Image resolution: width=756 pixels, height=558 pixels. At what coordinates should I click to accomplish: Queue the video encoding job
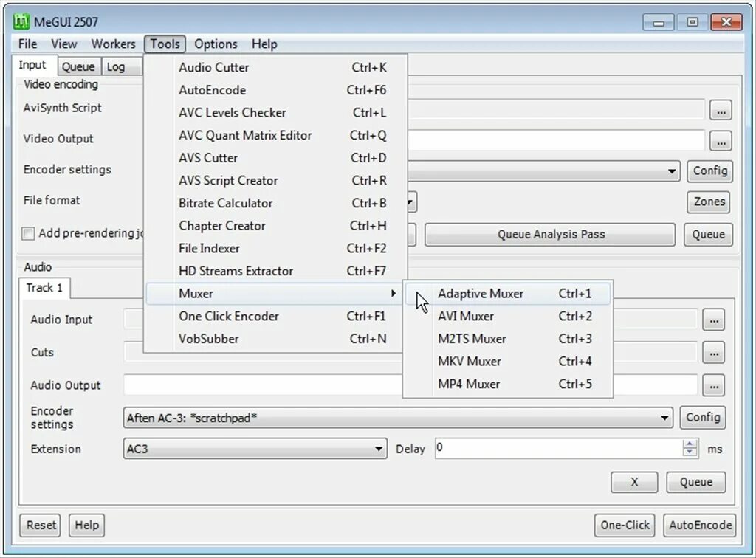click(x=708, y=235)
